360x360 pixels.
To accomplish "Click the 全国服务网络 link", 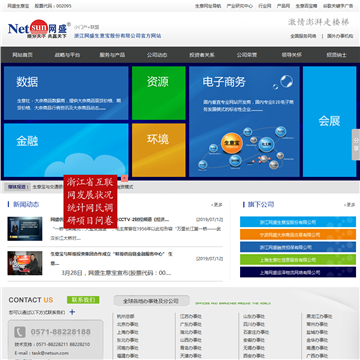I will [303, 36].
